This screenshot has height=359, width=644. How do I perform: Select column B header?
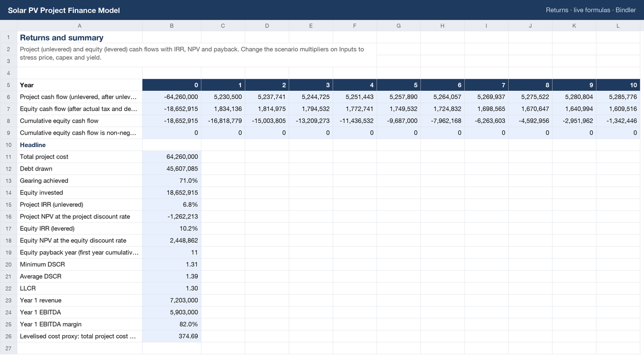click(x=172, y=25)
